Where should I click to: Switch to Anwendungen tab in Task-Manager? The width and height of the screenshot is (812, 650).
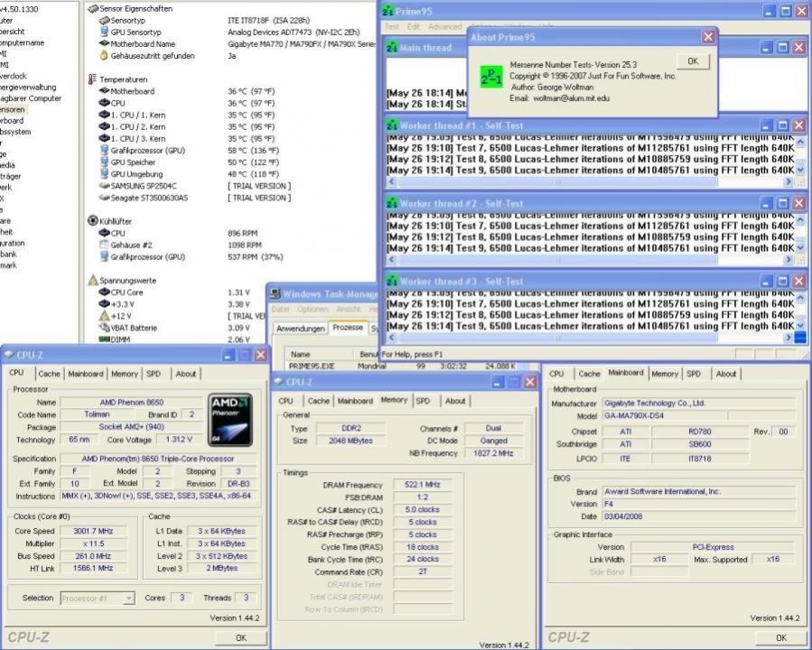(301, 329)
